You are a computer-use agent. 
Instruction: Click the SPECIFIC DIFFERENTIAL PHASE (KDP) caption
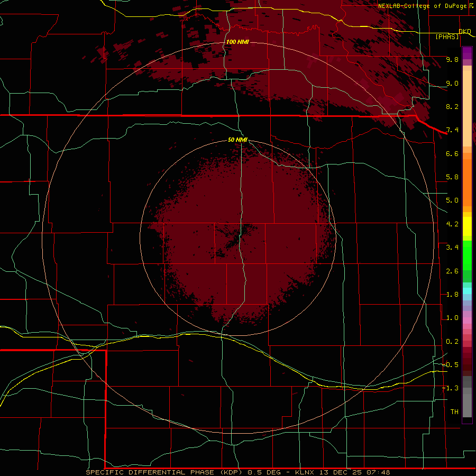click(164, 472)
